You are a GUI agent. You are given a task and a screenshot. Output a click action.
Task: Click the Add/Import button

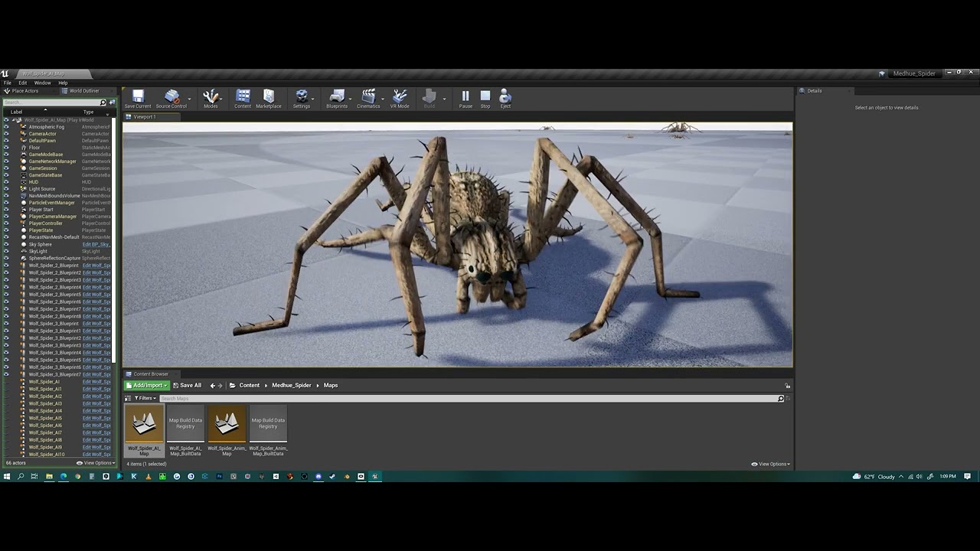147,386
